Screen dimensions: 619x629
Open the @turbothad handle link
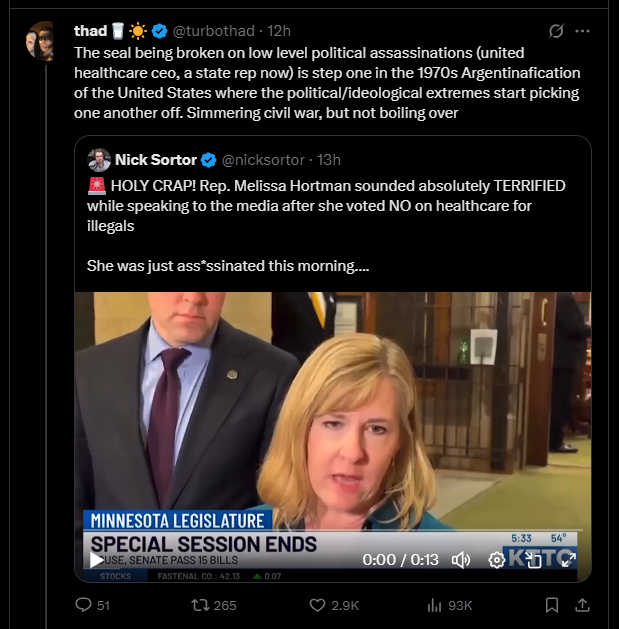click(x=213, y=31)
